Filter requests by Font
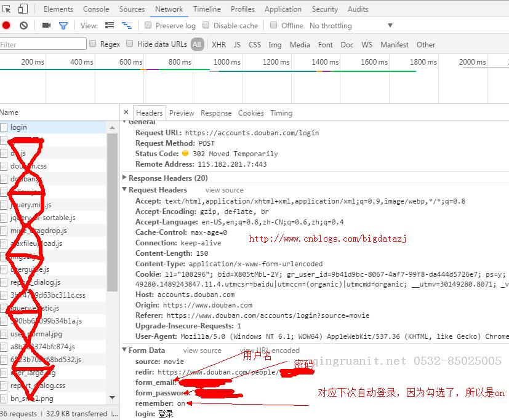 [325, 44]
